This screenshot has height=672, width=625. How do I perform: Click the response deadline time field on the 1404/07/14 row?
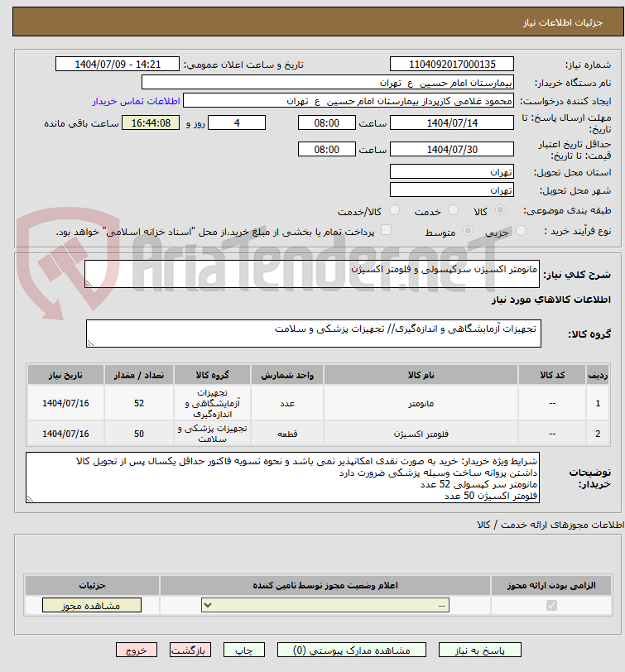tap(327, 123)
